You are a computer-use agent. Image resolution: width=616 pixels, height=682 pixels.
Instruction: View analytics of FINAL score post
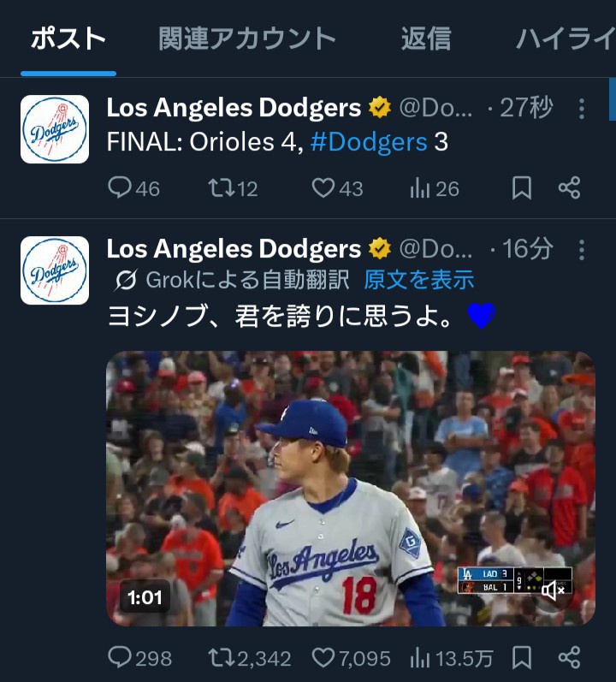coord(420,188)
